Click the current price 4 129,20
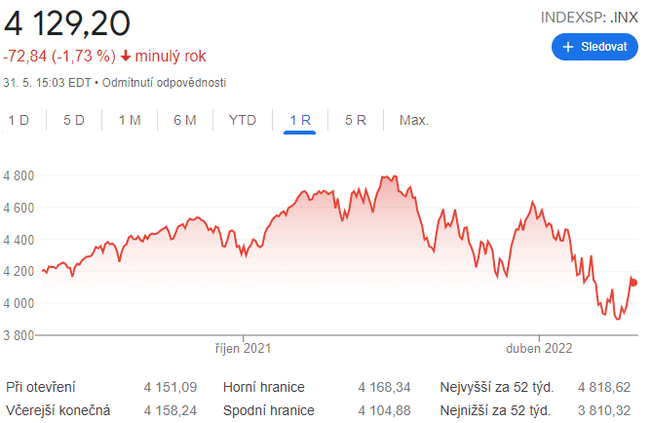650x423 pixels. [66, 22]
